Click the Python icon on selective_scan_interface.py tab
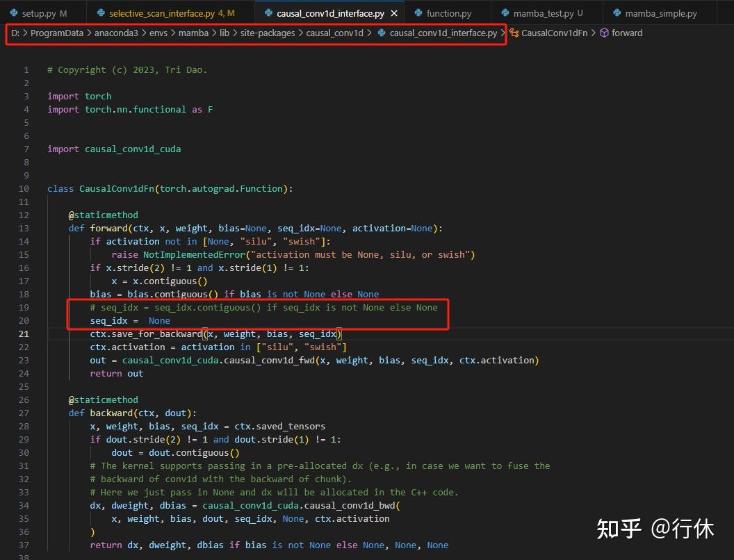734x560 pixels. 101,12
